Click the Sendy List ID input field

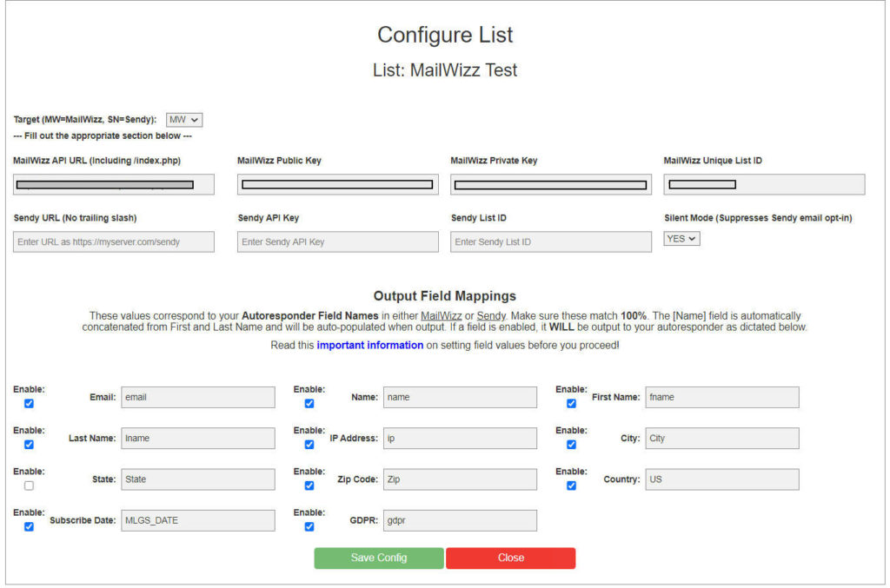[x=551, y=241]
